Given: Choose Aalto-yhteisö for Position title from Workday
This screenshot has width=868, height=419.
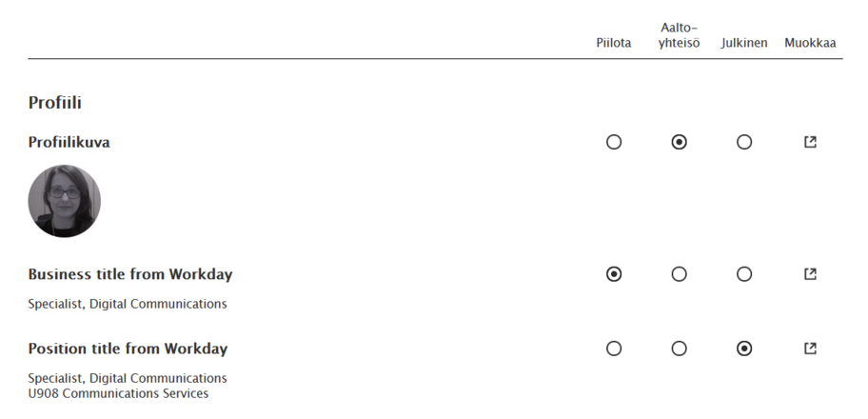Looking at the screenshot, I should tap(679, 349).
